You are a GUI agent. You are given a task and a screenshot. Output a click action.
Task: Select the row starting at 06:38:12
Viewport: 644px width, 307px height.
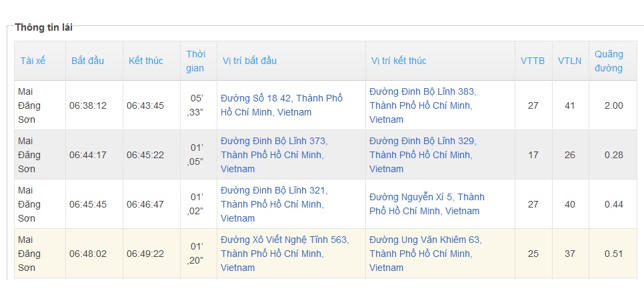point(325,105)
